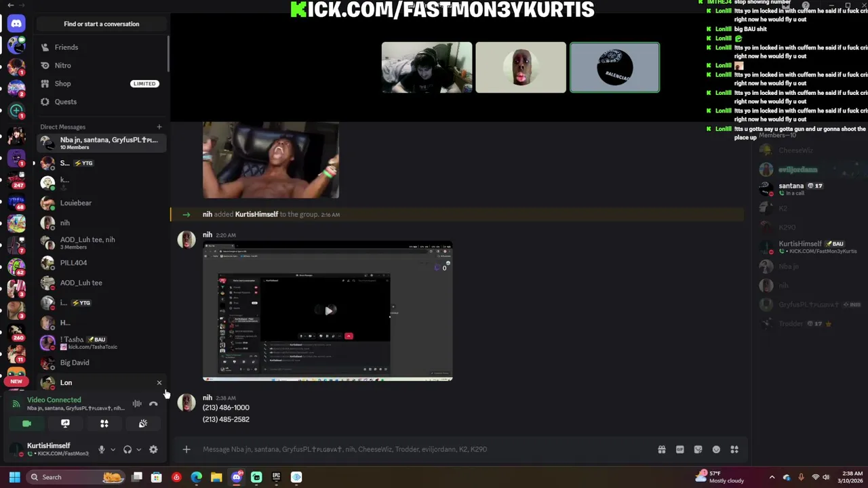
Task: Toggle noise suppression waveform icon
Action: [x=137, y=404]
